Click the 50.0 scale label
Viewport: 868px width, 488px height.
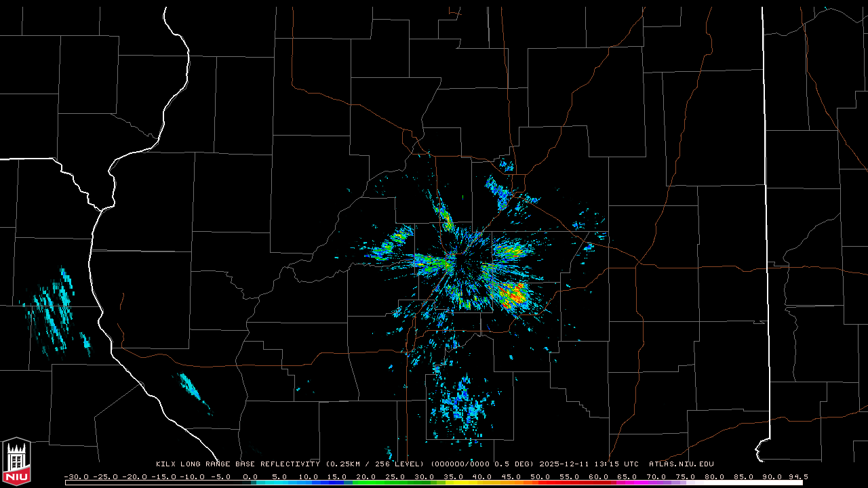(540, 476)
